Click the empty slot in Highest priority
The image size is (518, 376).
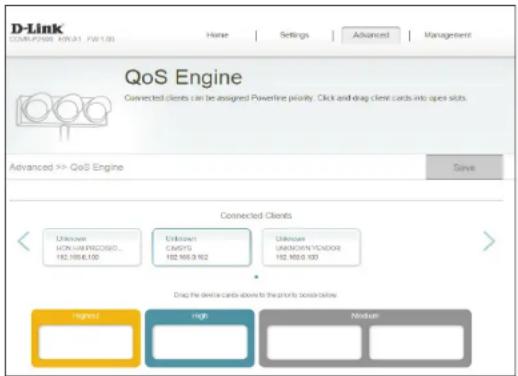tap(86, 342)
